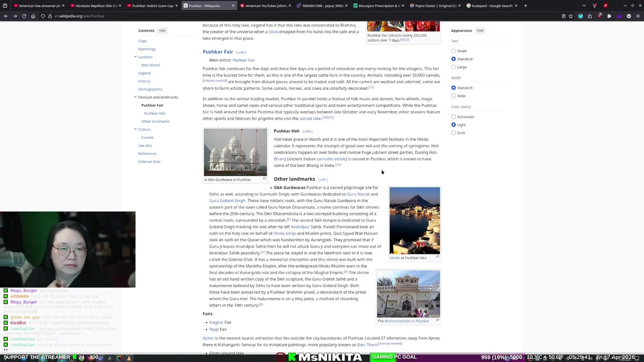Open the Pushkar lake ghats photo thumbnail
The height and width of the screenshot is (362, 644).
pyautogui.click(x=415, y=221)
